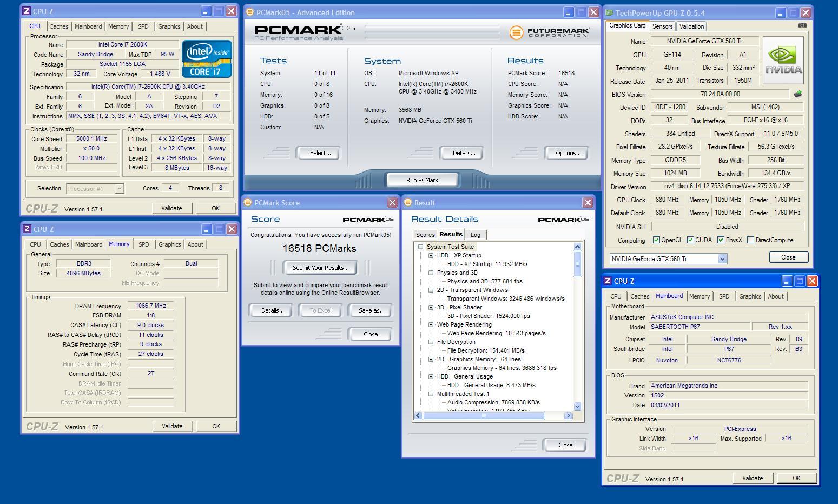The width and height of the screenshot is (838, 504).
Task: Open the Processor #1 selection dropdown
Action: [x=120, y=189]
